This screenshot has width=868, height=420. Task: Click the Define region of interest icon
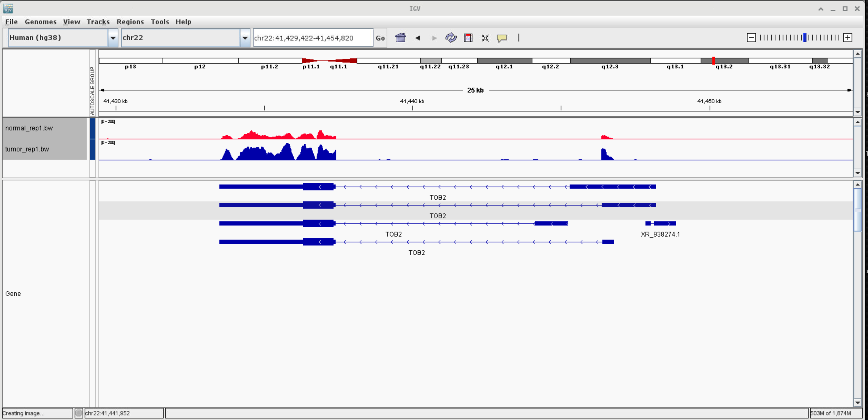tap(468, 38)
